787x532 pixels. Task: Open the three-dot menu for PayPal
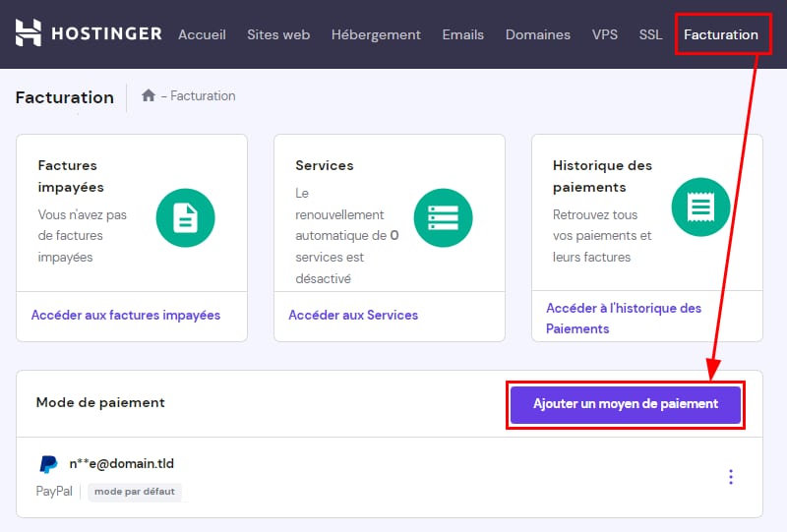pos(730,477)
